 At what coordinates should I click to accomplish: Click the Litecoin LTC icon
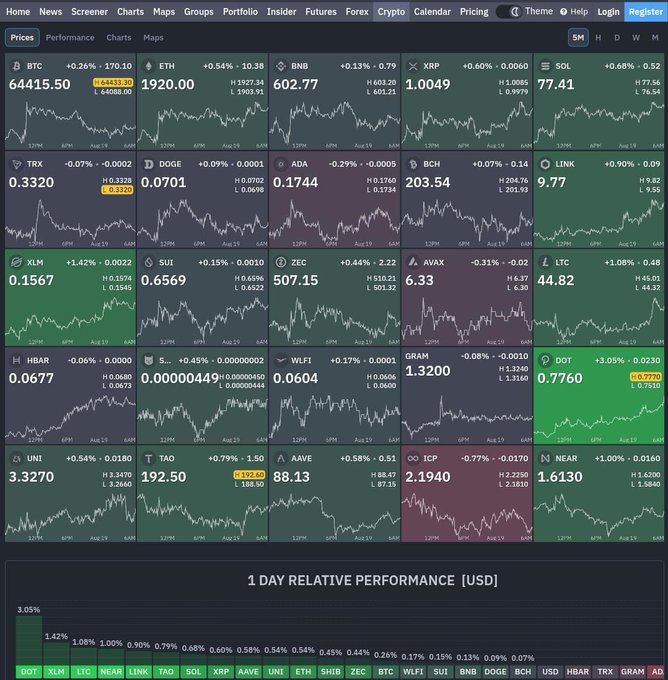click(x=545, y=262)
